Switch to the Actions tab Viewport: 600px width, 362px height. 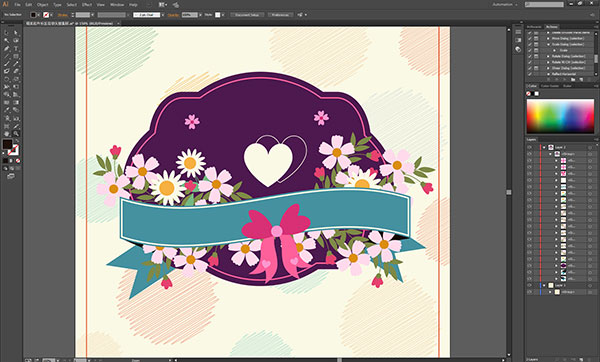552,27
